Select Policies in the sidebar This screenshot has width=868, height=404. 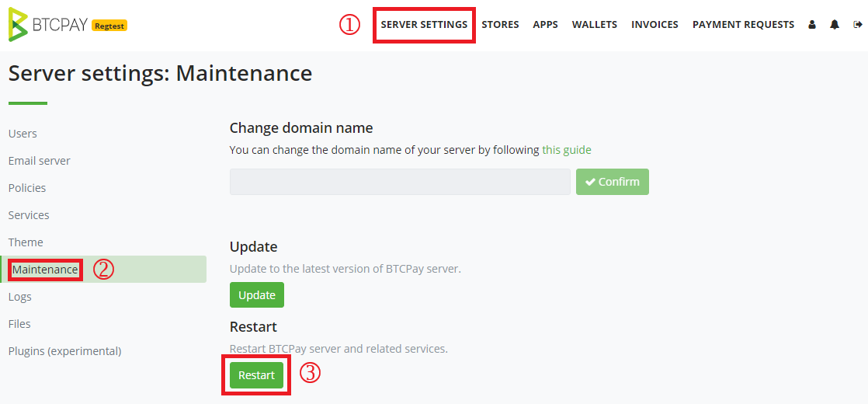pyautogui.click(x=27, y=188)
